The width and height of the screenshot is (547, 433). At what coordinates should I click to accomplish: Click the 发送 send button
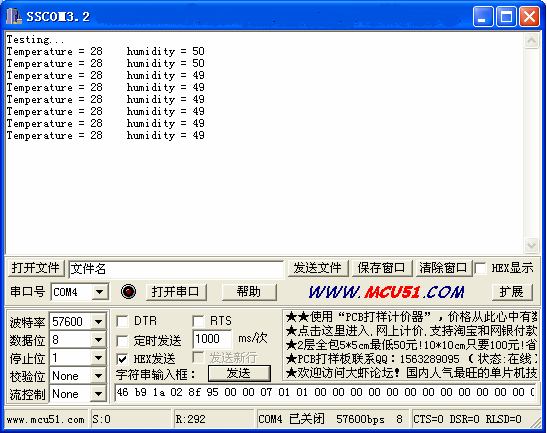pos(239,374)
